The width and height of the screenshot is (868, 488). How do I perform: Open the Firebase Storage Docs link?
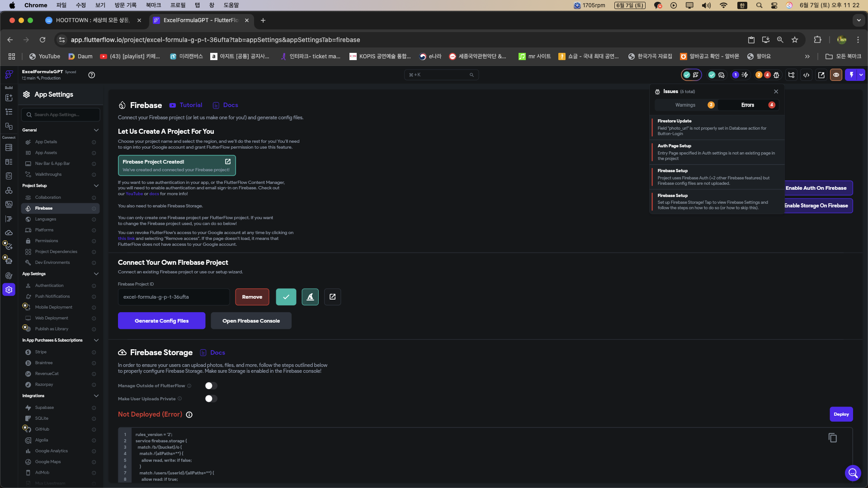[213, 353]
